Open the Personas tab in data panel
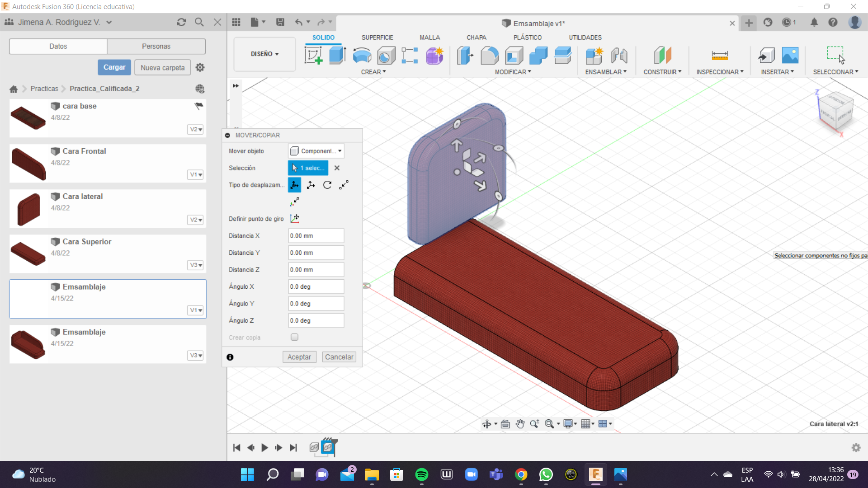 coord(156,46)
